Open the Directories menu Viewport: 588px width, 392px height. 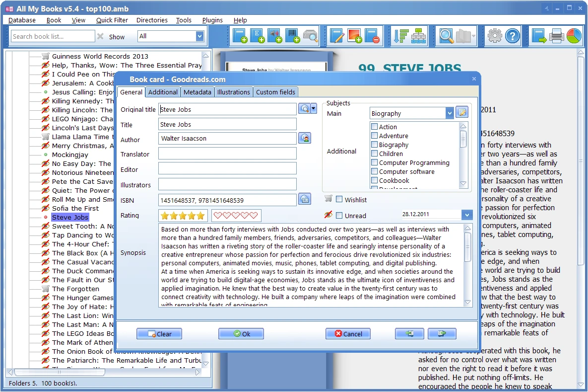(x=152, y=20)
